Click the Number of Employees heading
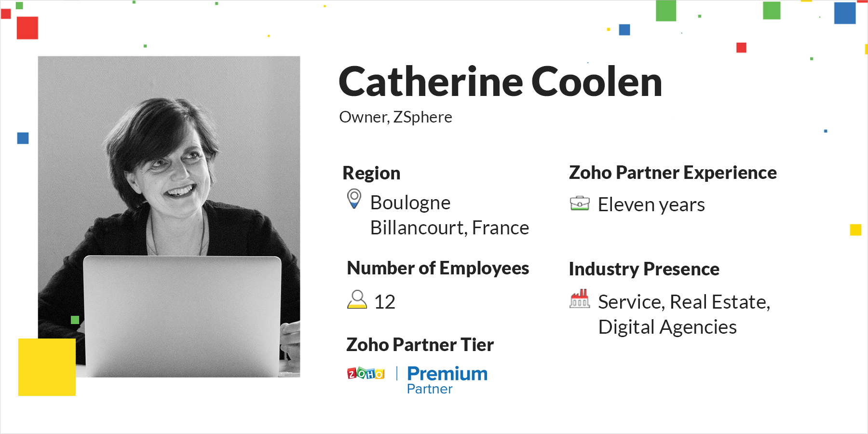 (438, 268)
